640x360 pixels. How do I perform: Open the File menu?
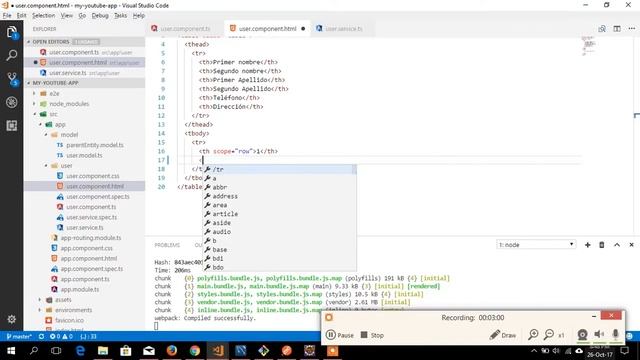[7, 16]
